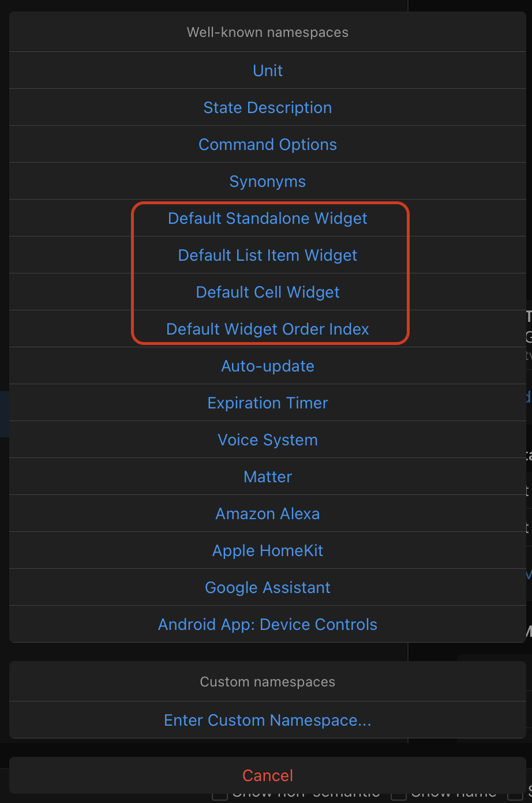Choose State Description from the list
532x803 pixels.
point(268,107)
